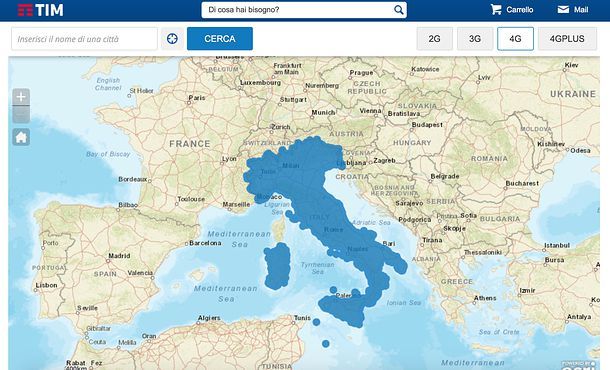Click the Vienna label on map
The height and width of the screenshot is (370, 610).
click(x=370, y=111)
